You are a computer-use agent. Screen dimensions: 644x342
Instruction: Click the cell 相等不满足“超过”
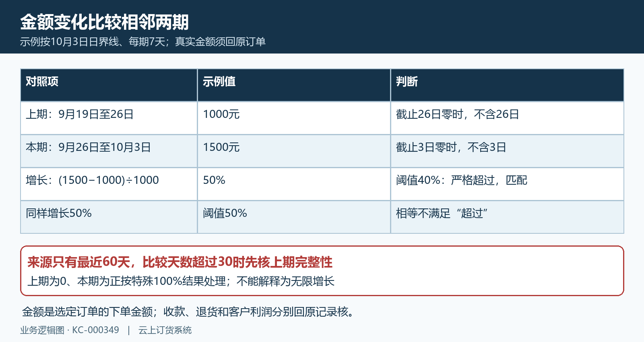(x=507, y=217)
